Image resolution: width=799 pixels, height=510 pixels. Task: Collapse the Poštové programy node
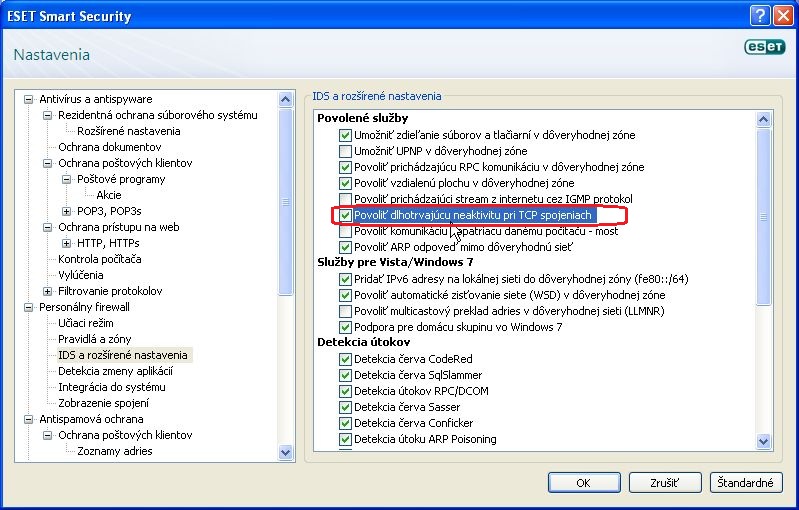tap(66, 179)
